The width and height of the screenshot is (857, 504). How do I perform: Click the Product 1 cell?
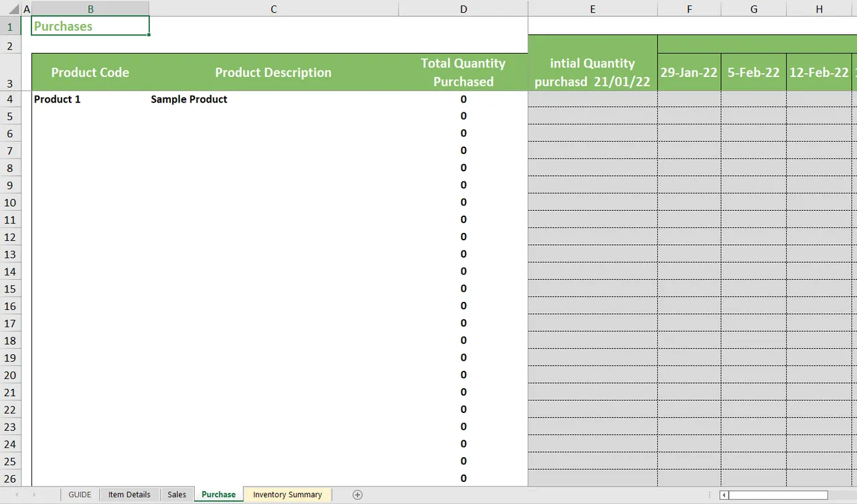[x=90, y=99]
